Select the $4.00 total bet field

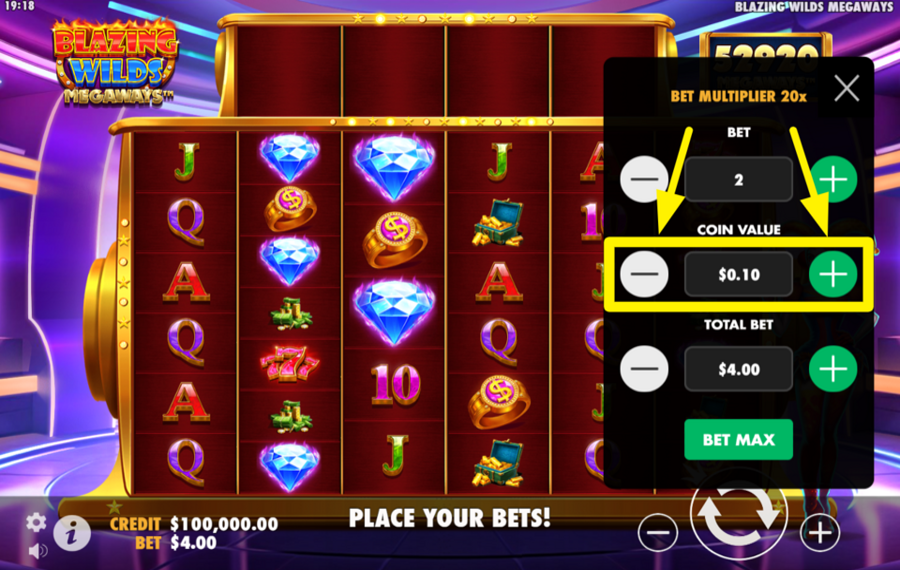[x=739, y=369]
